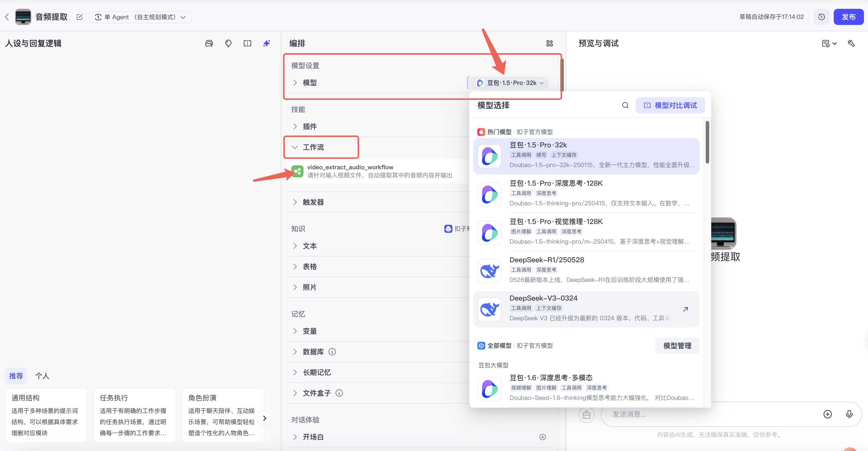Open the prompt library icon in 人设与回复逻辑
This screenshot has height=451, width=868.
(209, 43)
